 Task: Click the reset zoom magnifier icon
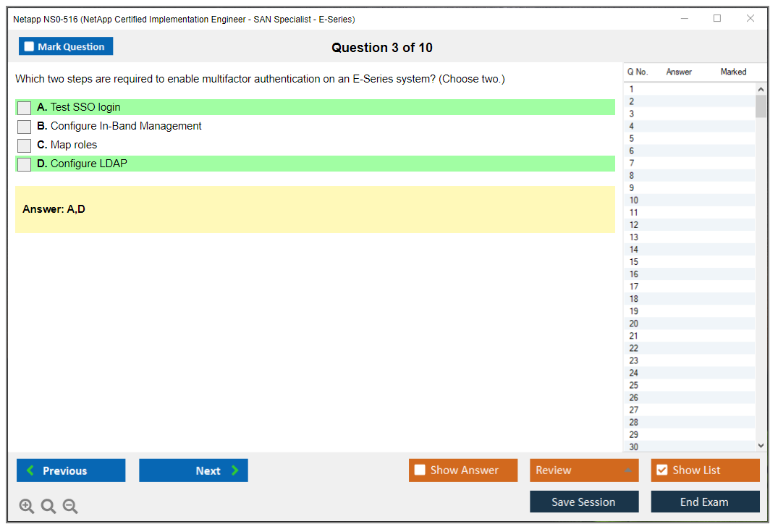pos(48,507)
